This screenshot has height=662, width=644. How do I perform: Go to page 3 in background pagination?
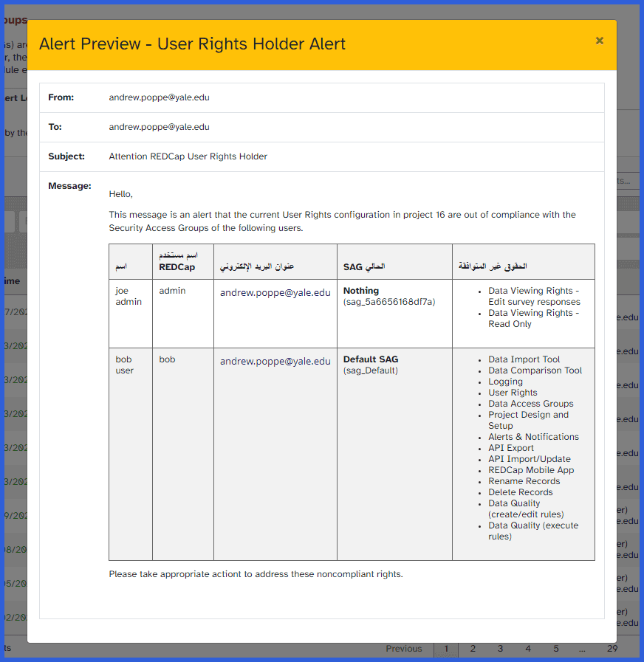(500, 649)
